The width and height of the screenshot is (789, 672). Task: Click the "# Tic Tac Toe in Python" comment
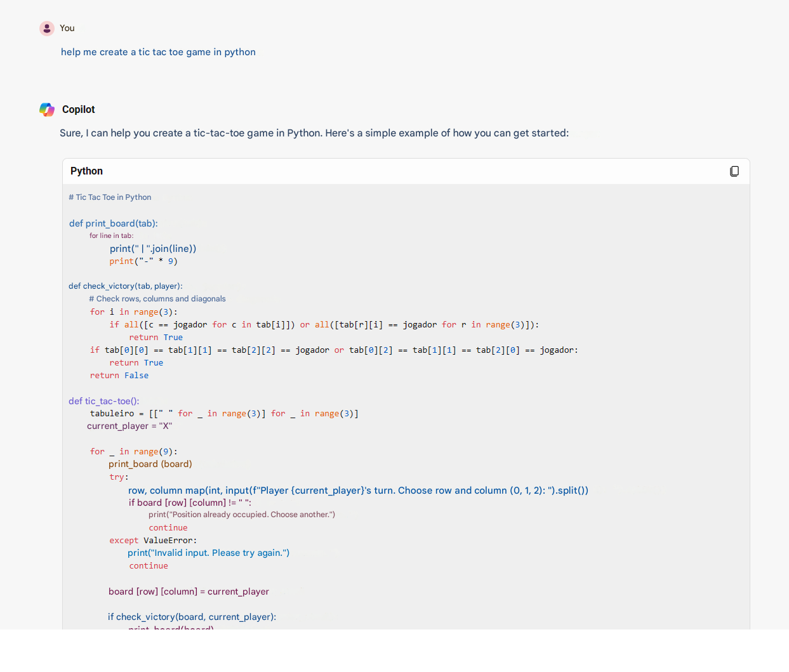coord(110,197)
